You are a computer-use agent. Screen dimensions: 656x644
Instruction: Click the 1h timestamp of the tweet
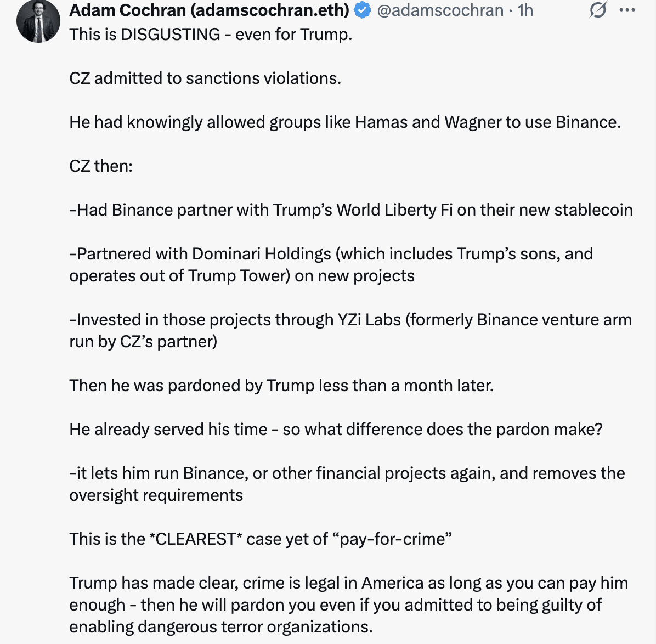click(x=525, y=10)
